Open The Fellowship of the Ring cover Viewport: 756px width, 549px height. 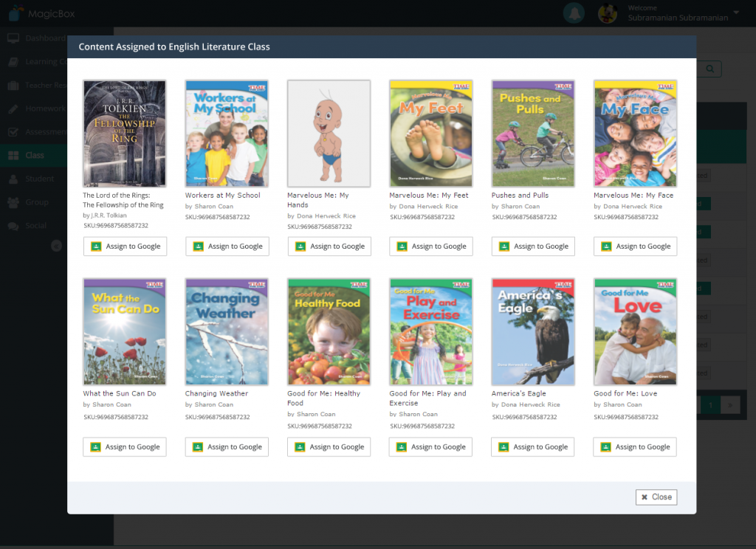point(124,134)
